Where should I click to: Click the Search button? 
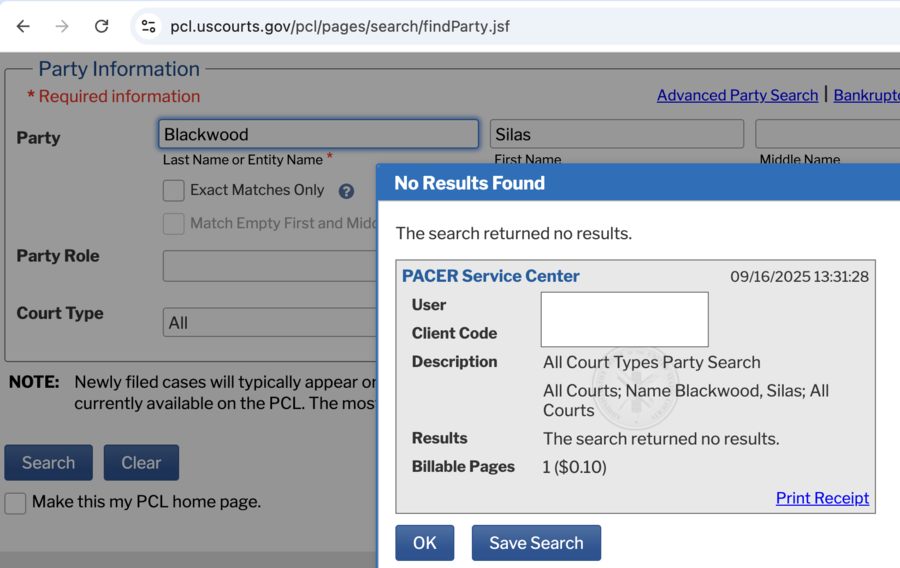click(x=48, y=463)
